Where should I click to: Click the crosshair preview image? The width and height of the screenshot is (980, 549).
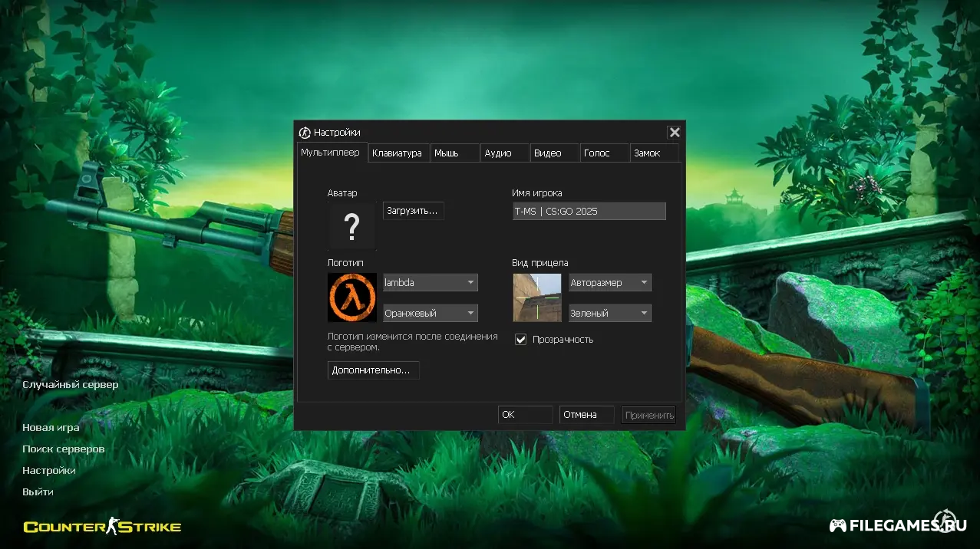537,298
